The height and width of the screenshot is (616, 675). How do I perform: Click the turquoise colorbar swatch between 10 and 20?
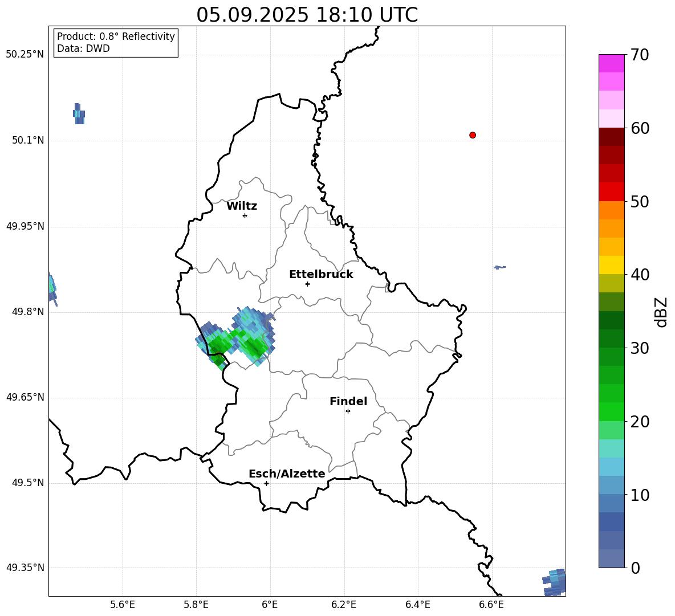[x=611, y=448]
